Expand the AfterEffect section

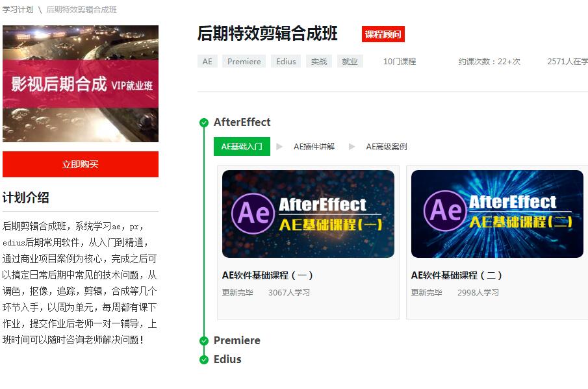tap(242, 122)
